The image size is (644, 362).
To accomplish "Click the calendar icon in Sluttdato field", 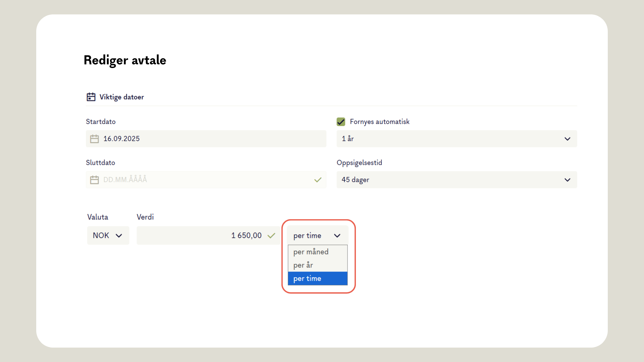I will click(x=95, y=180).
